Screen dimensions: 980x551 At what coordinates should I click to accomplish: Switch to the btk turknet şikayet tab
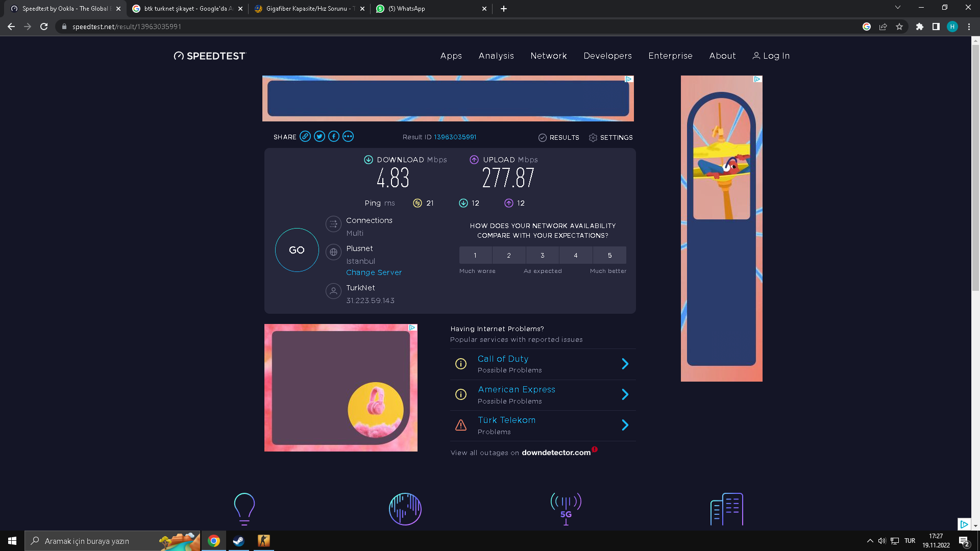pyautogui.click(x=187, y=9)
